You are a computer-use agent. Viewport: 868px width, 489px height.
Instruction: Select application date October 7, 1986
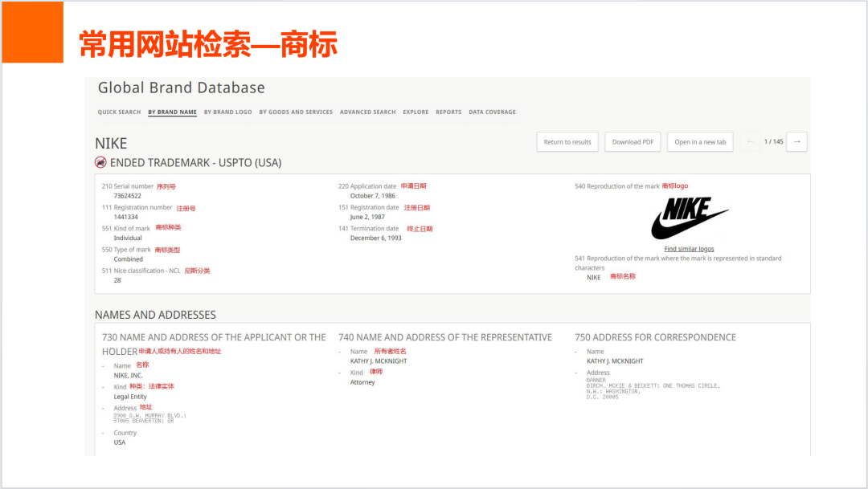[x=373, y=196]
